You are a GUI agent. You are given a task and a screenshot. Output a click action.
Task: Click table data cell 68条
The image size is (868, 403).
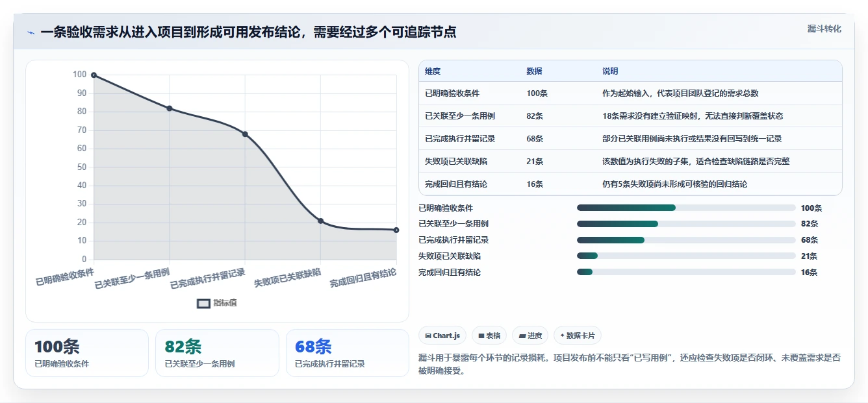click(535, 139)
